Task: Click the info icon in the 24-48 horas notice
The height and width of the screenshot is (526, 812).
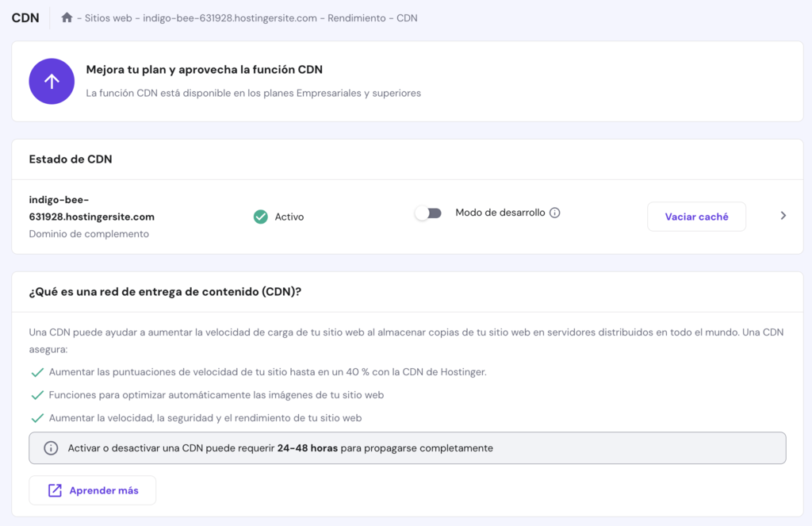Action: pos(51,448)
